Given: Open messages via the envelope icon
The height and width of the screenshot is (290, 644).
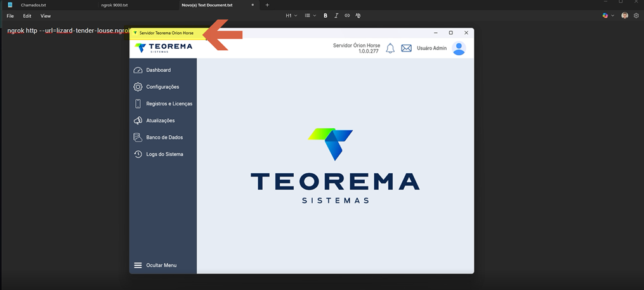Looking at the screenshot, I should [406, 48].
